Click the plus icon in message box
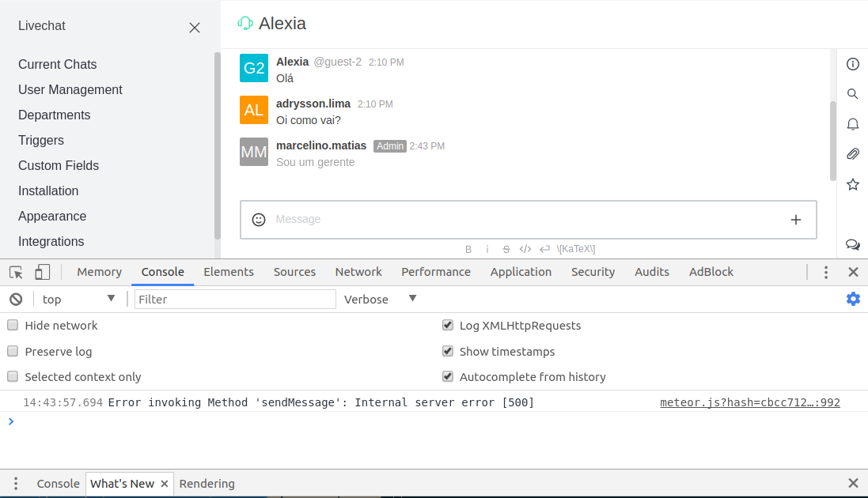868x498 pixels. (795, 220)
